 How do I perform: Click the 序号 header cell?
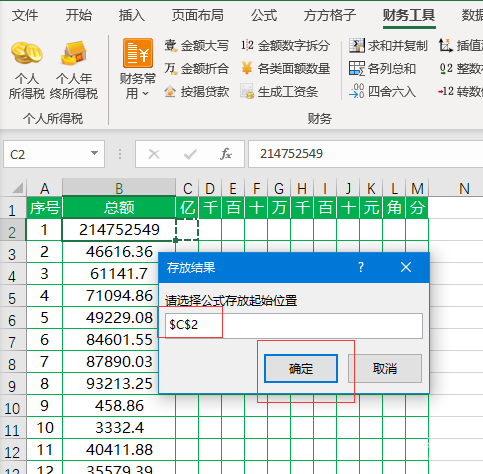click(x=44, y=208)
